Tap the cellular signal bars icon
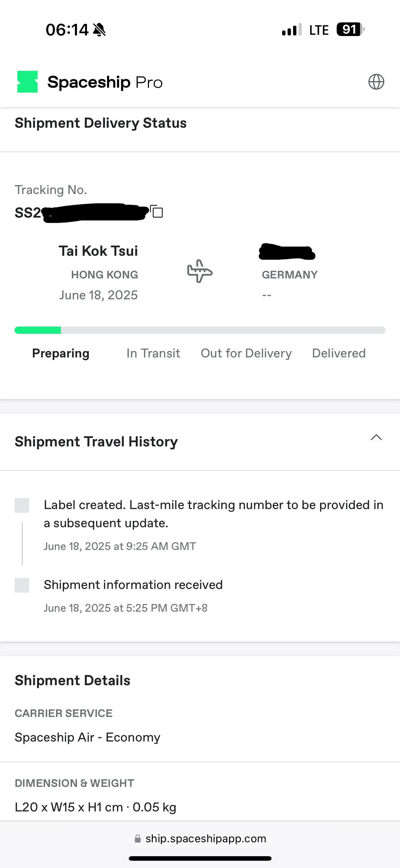This screenshot has height=868, width=400. click(x=292, y=30)
